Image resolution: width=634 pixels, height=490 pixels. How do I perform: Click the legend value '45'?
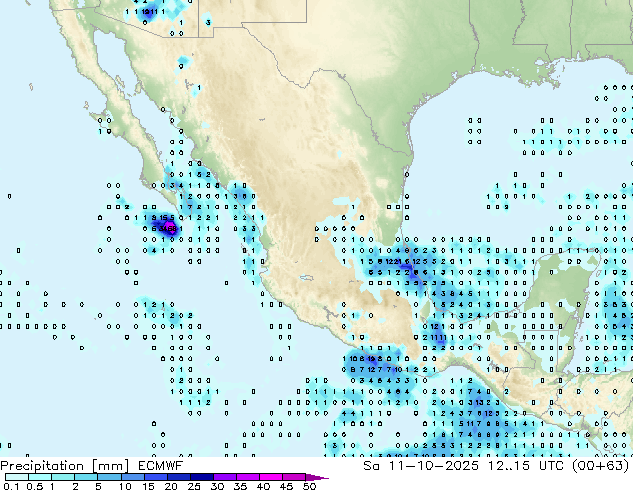point(286,486)
